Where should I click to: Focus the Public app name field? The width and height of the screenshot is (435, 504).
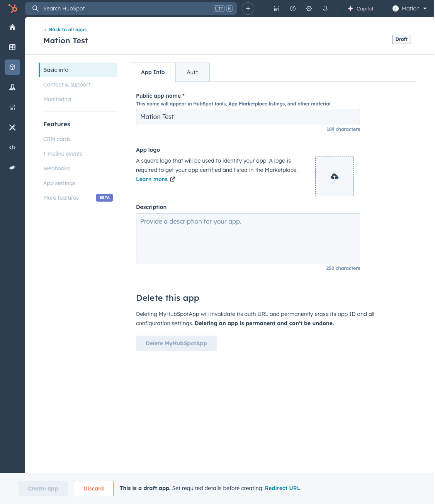point(248,117)
